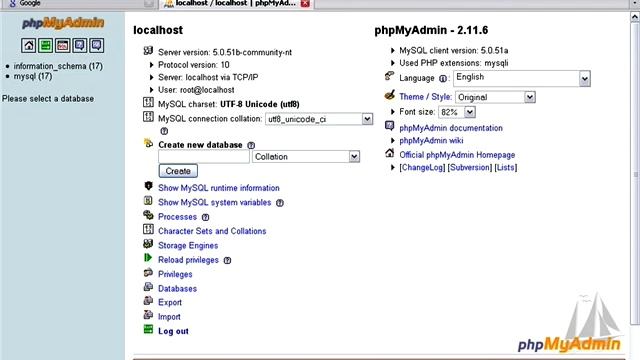
Task: Click the Processes icon
Action: tap(148, 215)
